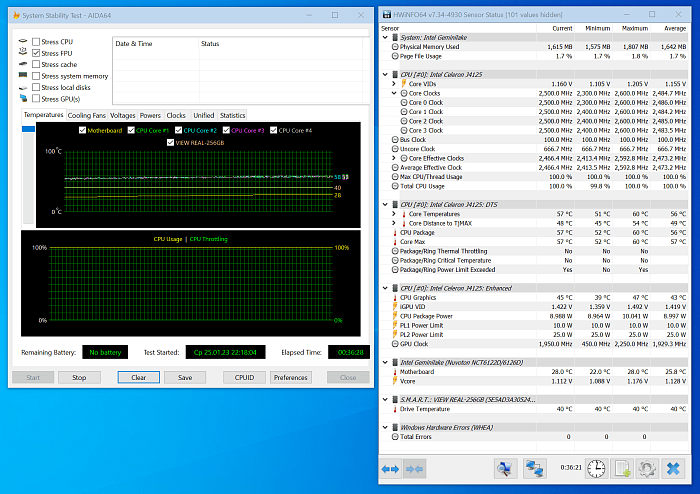Click the lightning icon next to CPU Package Power
This screenshot has width=700, height=494.
point(395,316)
